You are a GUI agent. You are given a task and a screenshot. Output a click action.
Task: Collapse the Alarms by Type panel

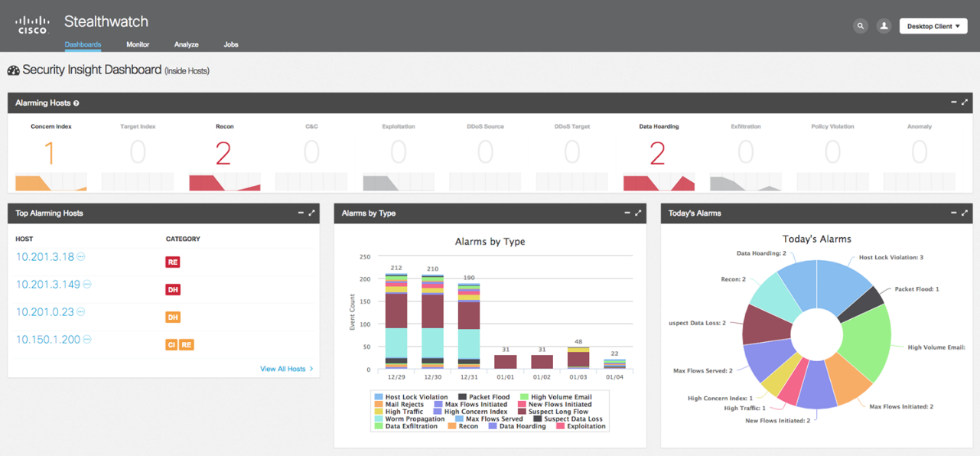point(627,213)
